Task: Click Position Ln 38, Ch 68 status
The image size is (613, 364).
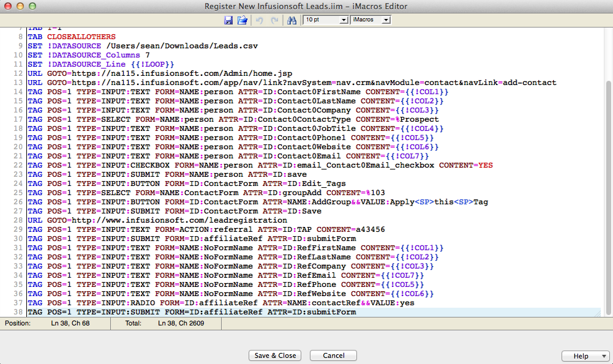Action: pos(70,323)
